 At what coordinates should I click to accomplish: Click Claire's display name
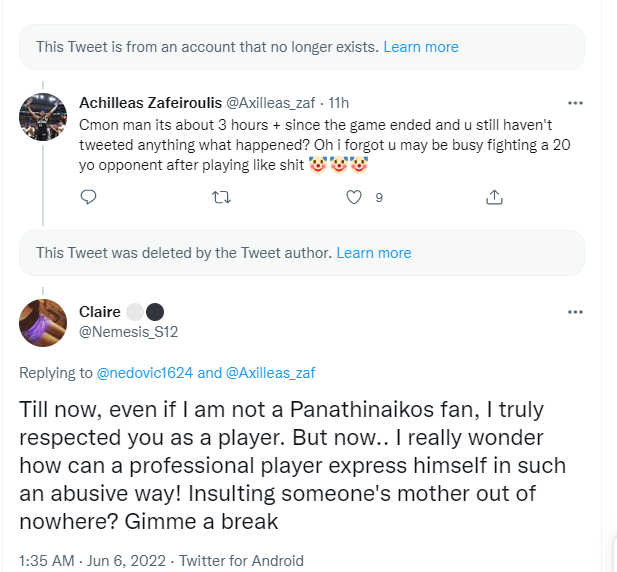tap(99, 312)
